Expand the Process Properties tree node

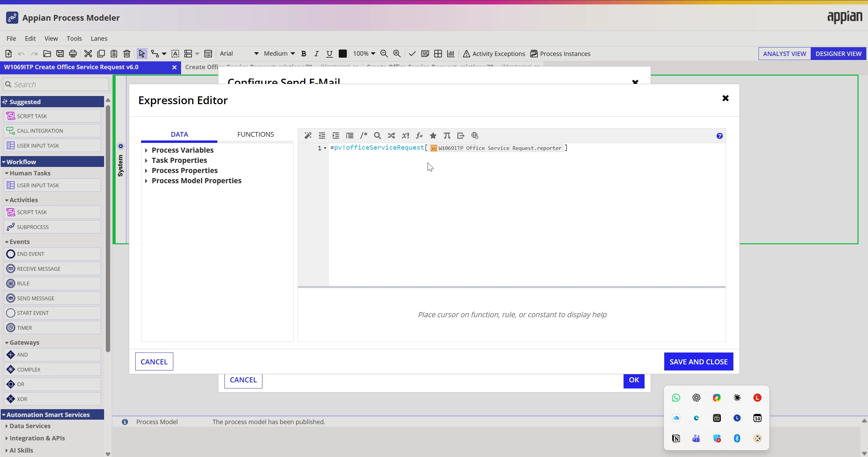point(146,171)
